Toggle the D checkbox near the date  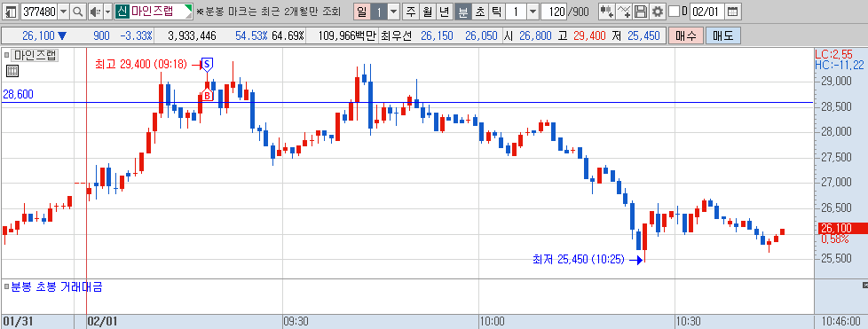(674, 11)
